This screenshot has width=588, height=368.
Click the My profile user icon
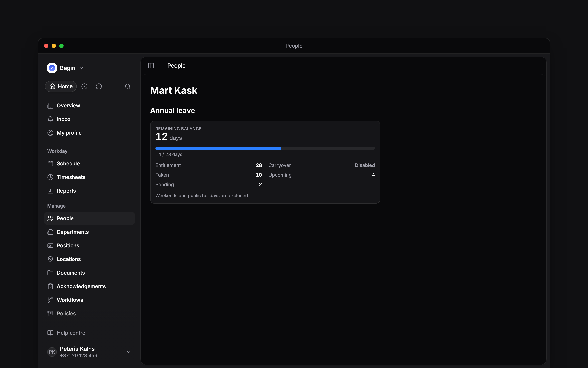(50, 133)
